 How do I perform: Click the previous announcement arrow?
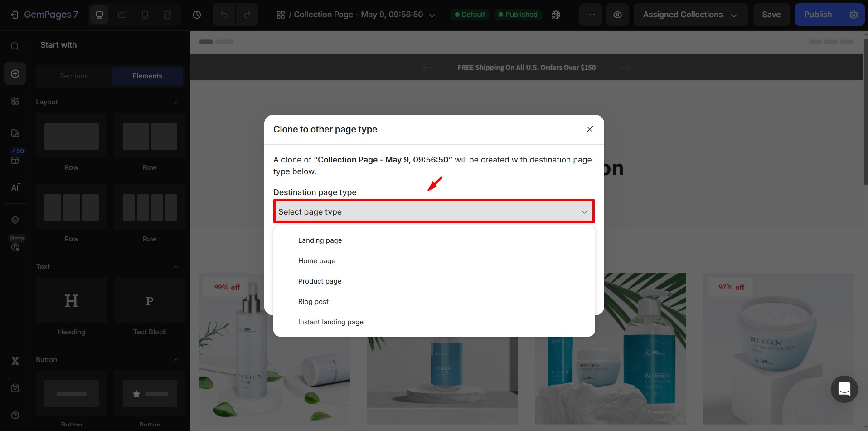428,67
